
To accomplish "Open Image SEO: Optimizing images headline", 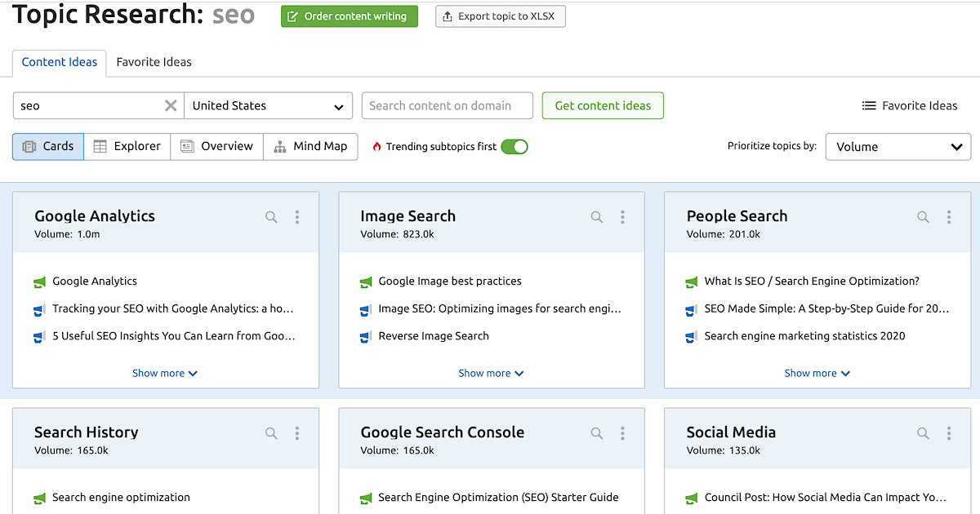I will (500, 308).
